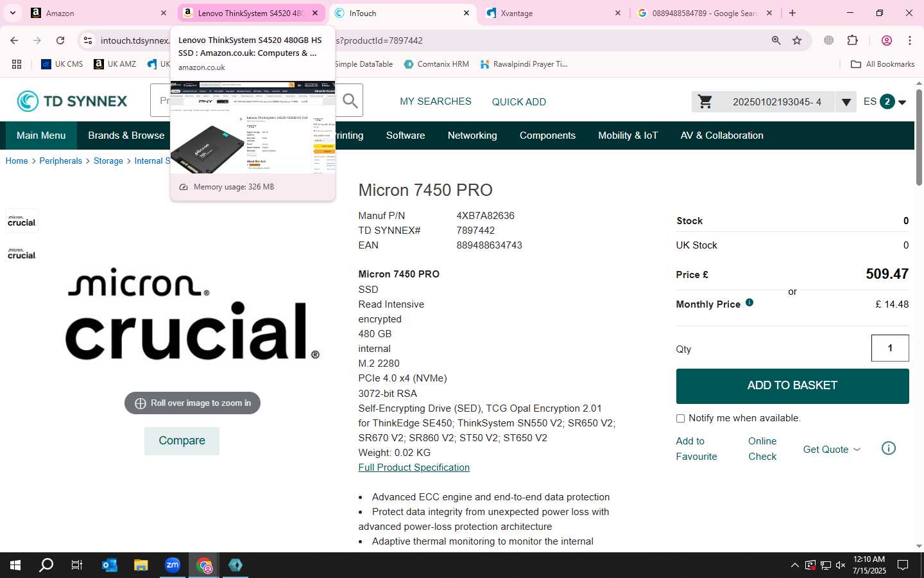Open UK CMS bookmark
924x578 pixels.
point(62,64)
